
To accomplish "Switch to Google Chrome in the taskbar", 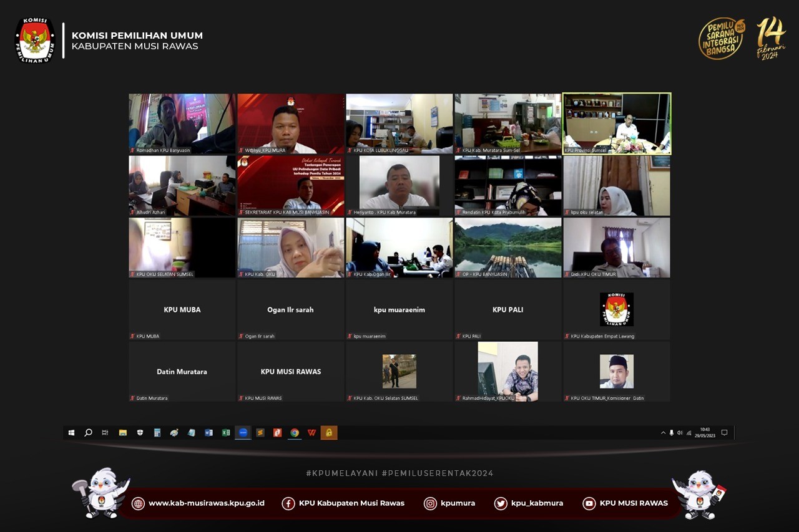I will 295,433.
